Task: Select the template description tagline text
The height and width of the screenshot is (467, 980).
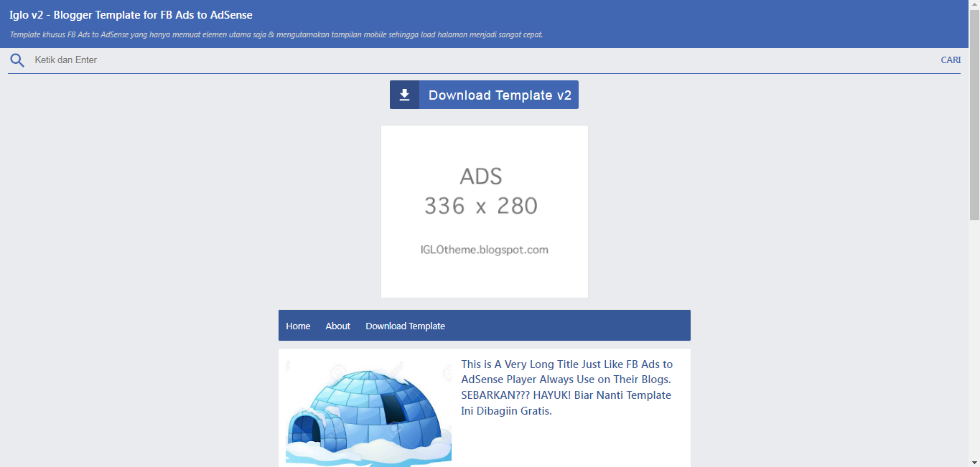Action: point(276,34)
